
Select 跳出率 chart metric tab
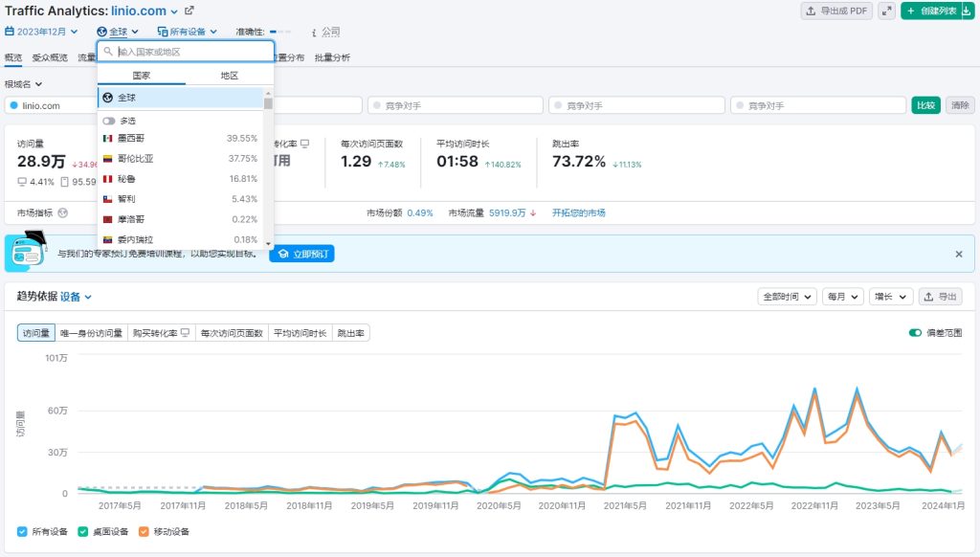pos(350,333)
